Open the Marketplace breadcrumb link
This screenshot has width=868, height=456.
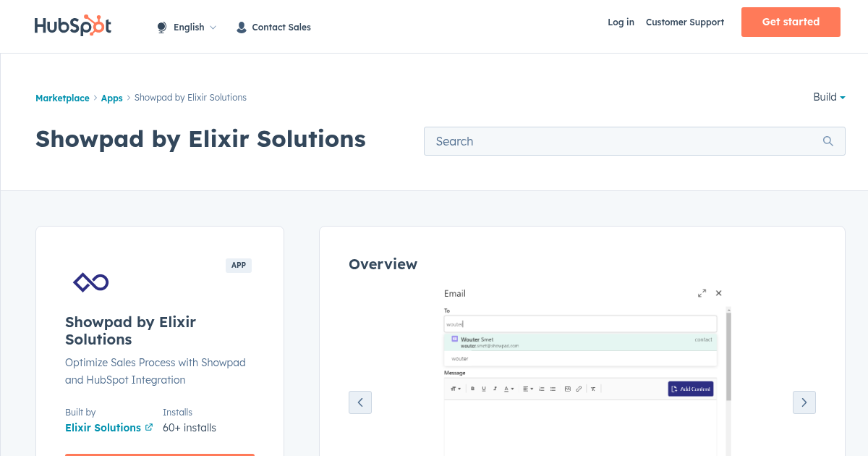click(62, 98)
